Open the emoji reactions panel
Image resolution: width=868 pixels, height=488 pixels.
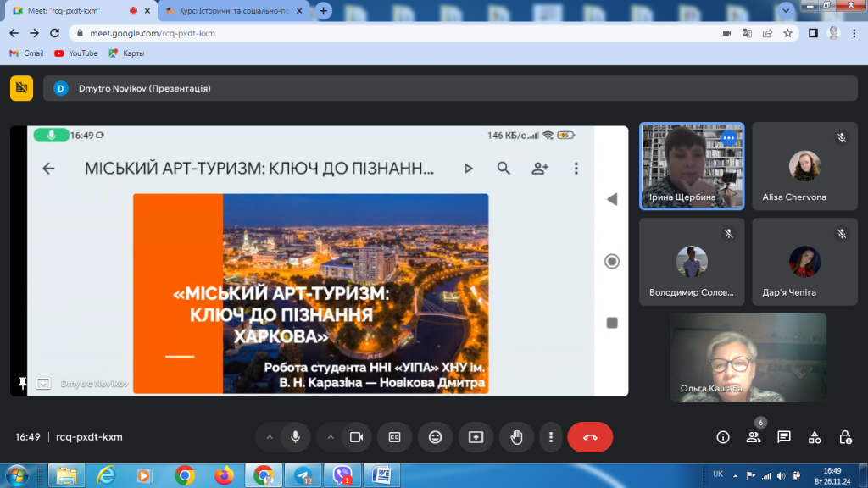click(435, 437)
